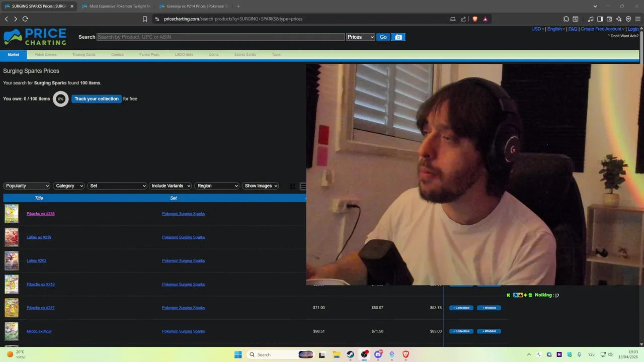Open site info icon in address bar
This screenshot has height=362, width=644.
(x=157, y=19)
